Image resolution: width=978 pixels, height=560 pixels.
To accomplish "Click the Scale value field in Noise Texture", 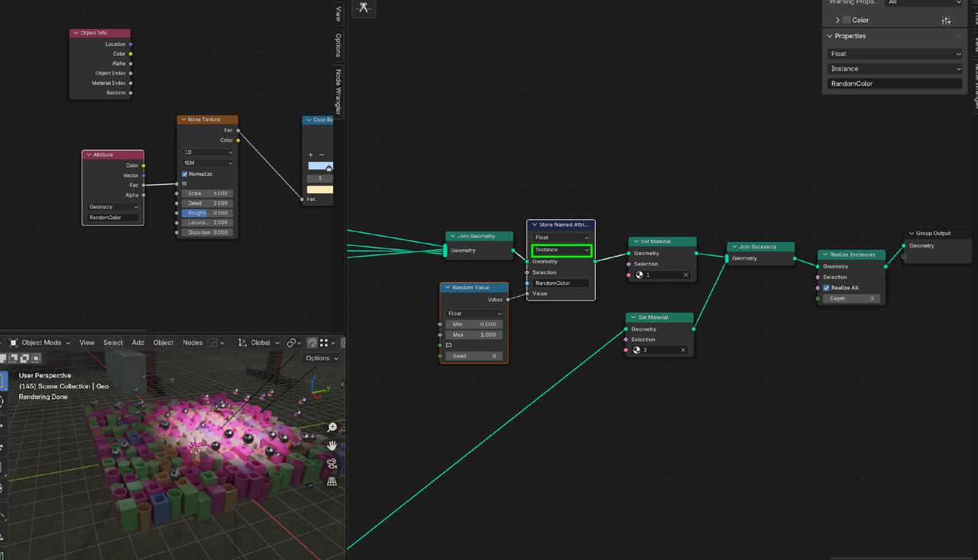I will click(208, 193).
